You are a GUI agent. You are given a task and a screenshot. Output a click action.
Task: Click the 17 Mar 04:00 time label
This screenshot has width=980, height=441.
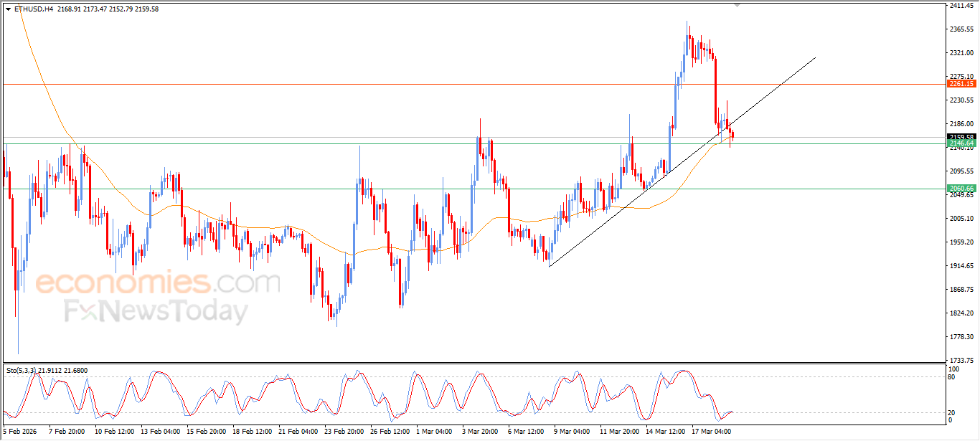tap(712, 432)
